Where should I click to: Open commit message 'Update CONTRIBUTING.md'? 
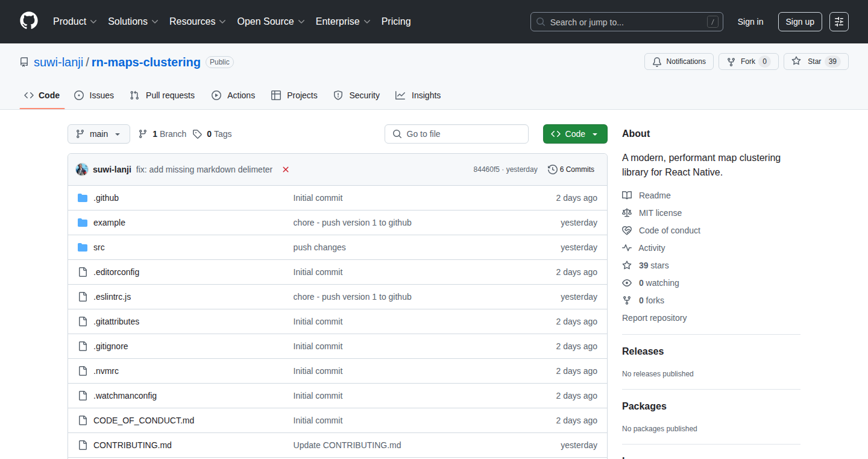(x=347, y=445)
